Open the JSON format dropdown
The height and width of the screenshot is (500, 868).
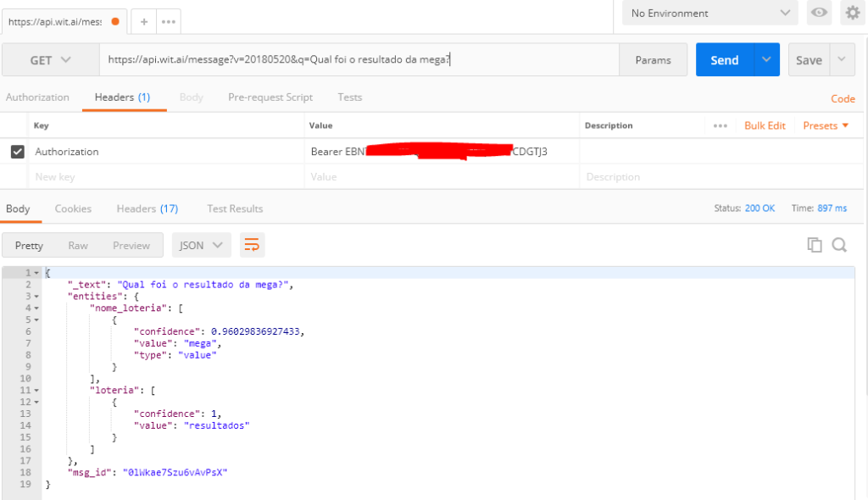[x=201, y=245]
